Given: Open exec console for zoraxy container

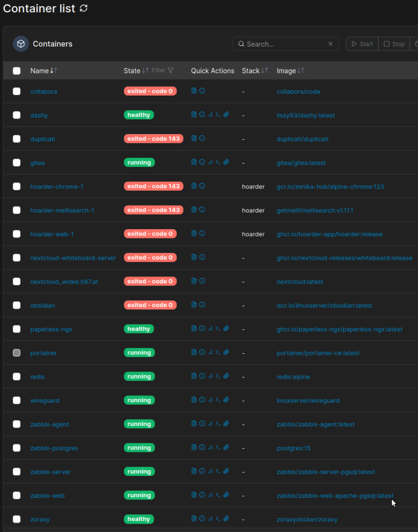Looking at the screenshot, I should pos(218,518).
